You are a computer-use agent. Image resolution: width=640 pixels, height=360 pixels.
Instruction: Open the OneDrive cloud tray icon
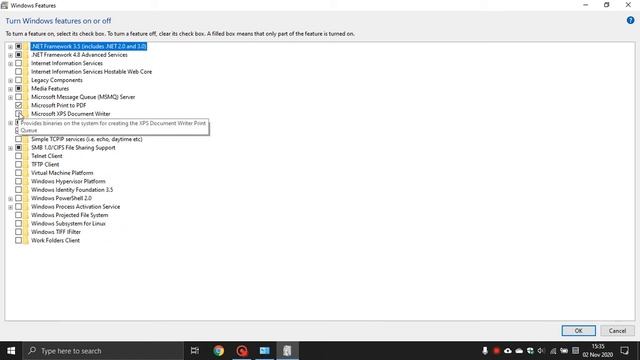(x=519, y=351)
